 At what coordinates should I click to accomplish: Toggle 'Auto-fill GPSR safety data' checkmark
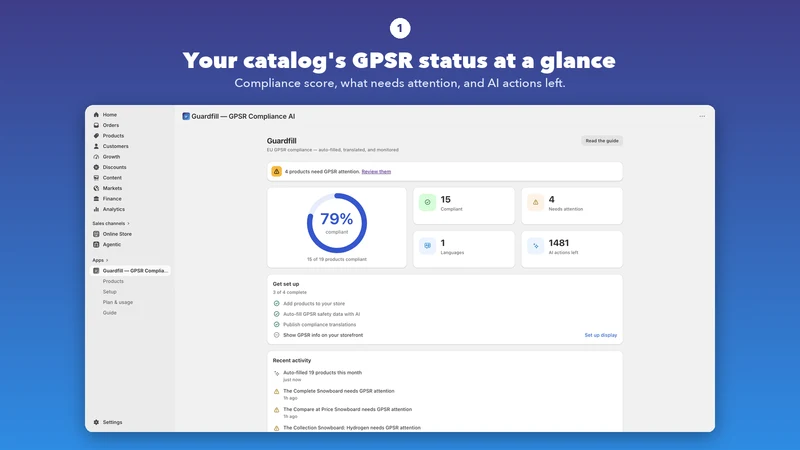[277, 314]
